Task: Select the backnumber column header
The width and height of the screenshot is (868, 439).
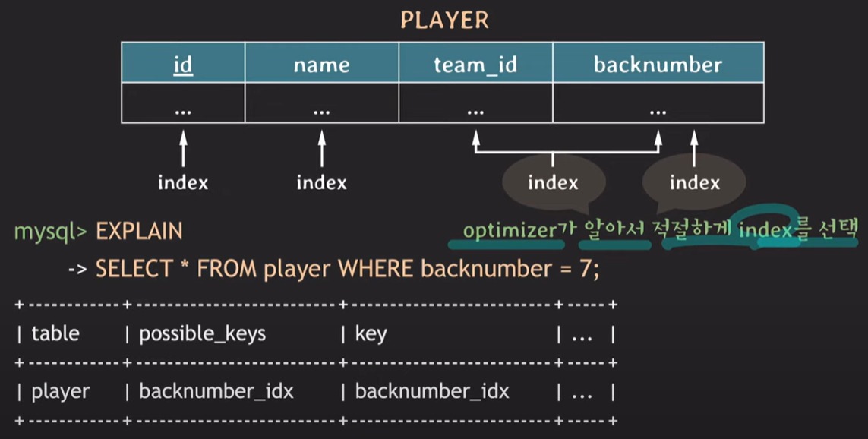Action: [658, 62]
